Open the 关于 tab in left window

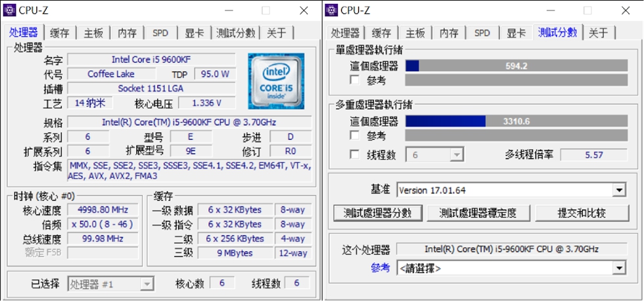(x=277, y=34)
